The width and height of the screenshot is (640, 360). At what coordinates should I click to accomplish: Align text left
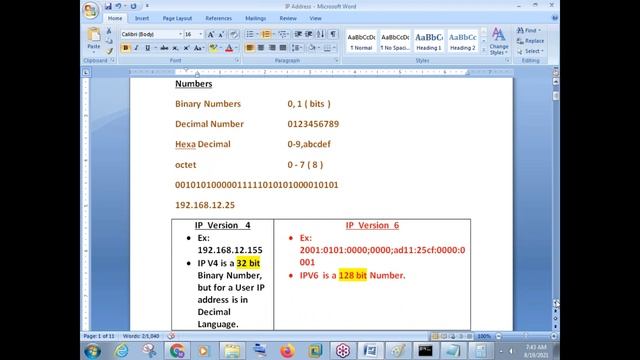point(249,48)
